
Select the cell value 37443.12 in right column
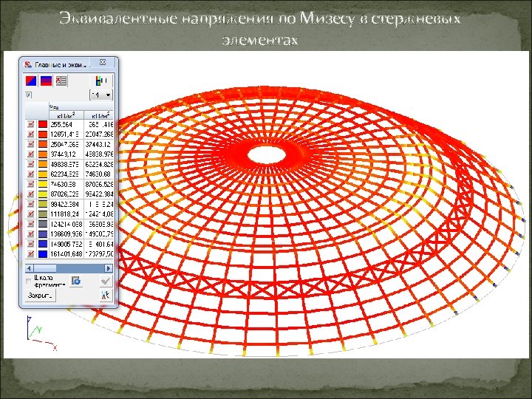point(98,144)
